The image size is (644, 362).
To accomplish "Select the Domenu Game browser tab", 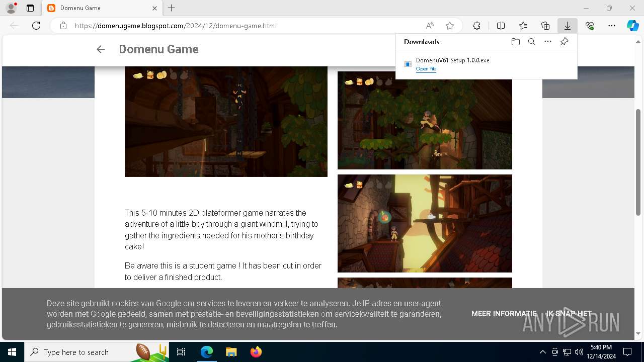I will (x=101, y=8).
